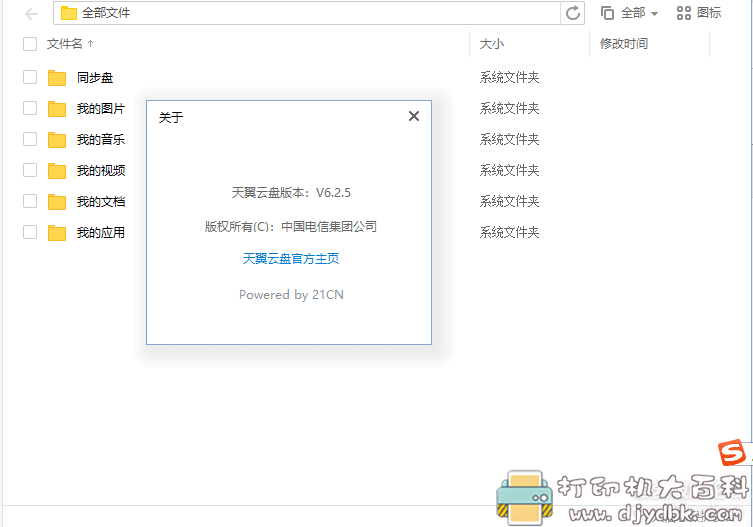Image resolution: width=753 pixels, height=527 pixels.
Task: Click 系统文件夹 size cell for 我的应用
Action: 510,233
